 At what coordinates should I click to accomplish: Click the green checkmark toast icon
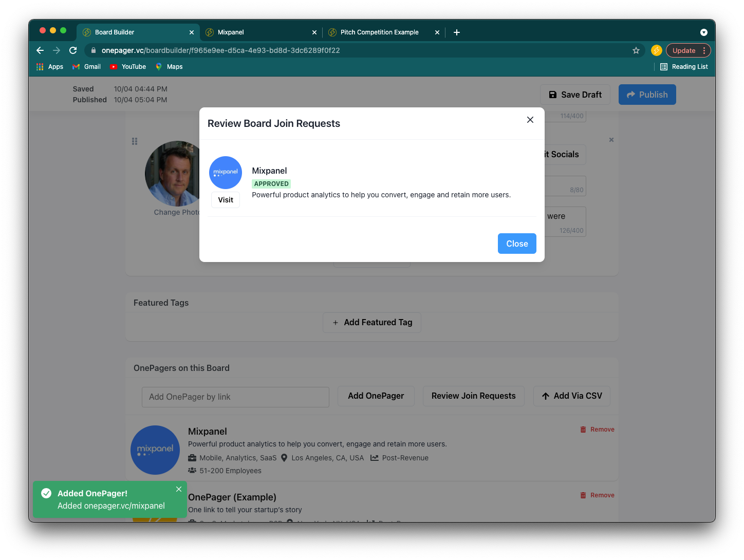(x=46, y=493)
